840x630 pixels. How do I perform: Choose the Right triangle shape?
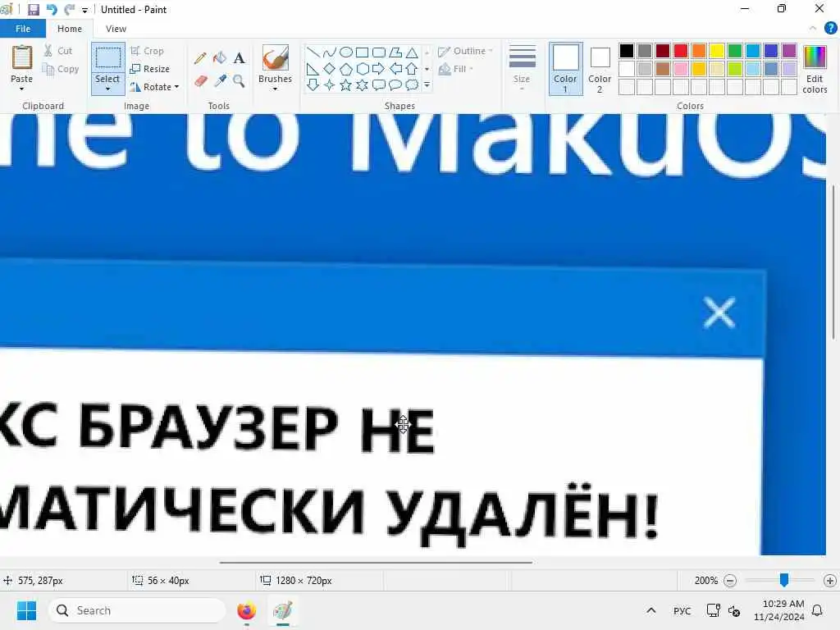(313, 69)
